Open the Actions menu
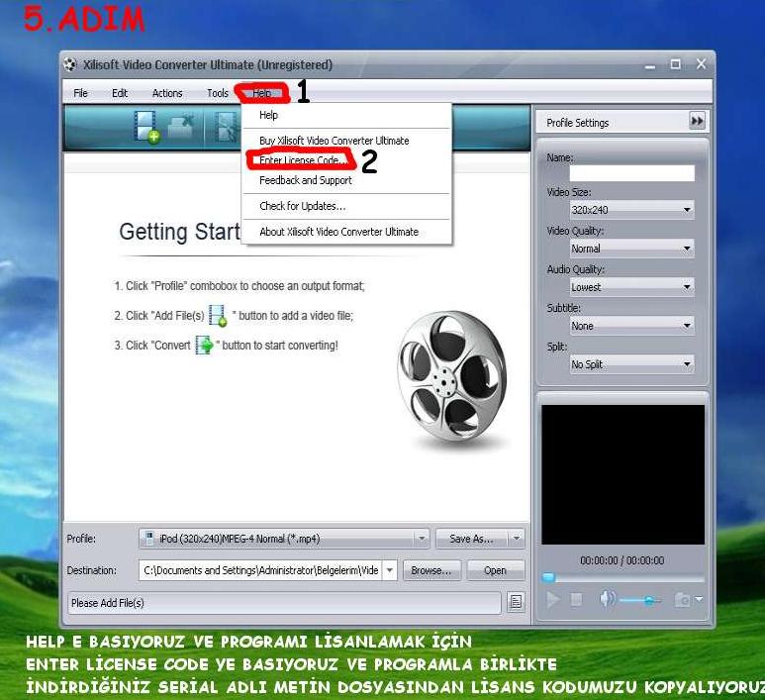The height and width of the screenshot is (700, 765). point(167,93)
